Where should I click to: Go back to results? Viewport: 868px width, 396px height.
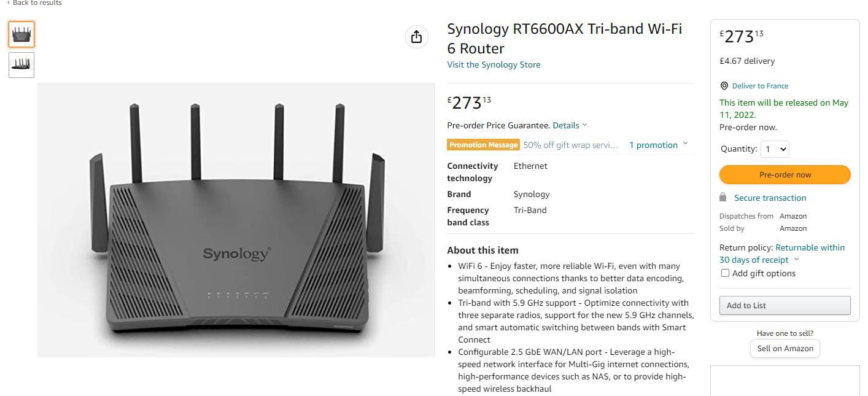click(x=34, y=3)
